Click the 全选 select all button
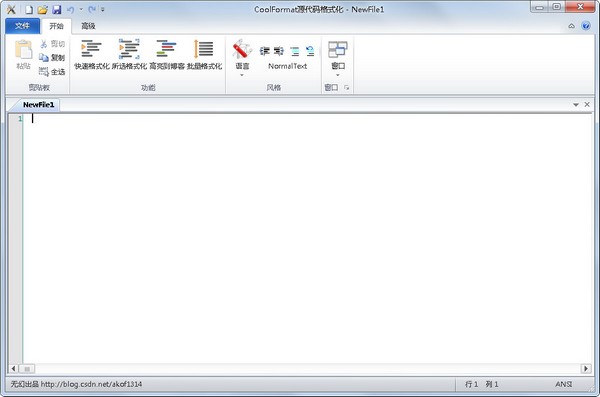The image size is (600, 397). [52, 72]
